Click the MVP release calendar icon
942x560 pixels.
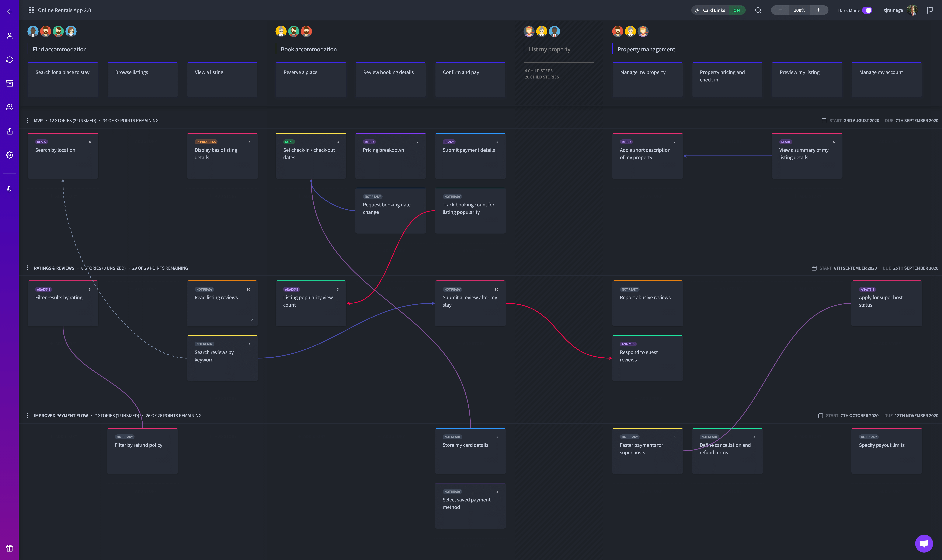tap(824, 121)
